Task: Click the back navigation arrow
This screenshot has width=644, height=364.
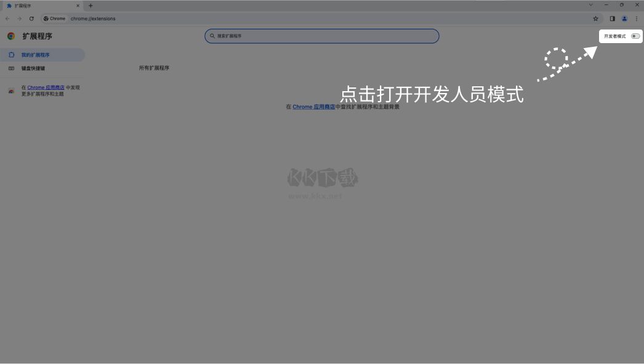Action: click(7, 18)
